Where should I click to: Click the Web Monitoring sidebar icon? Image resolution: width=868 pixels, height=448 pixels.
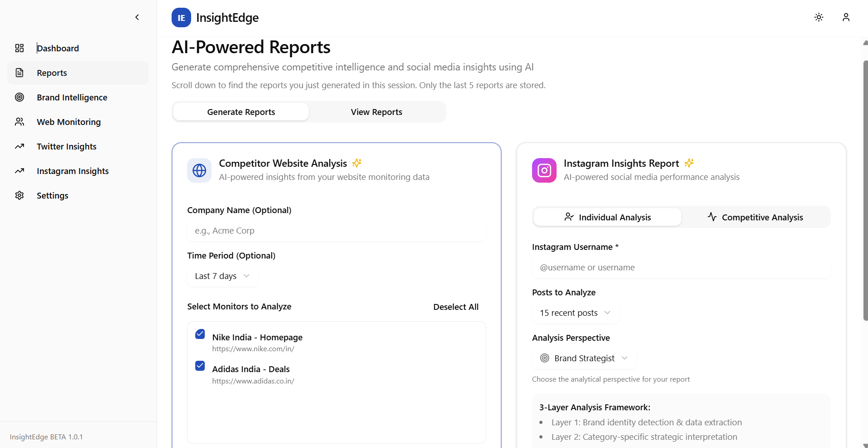point(19,122)
